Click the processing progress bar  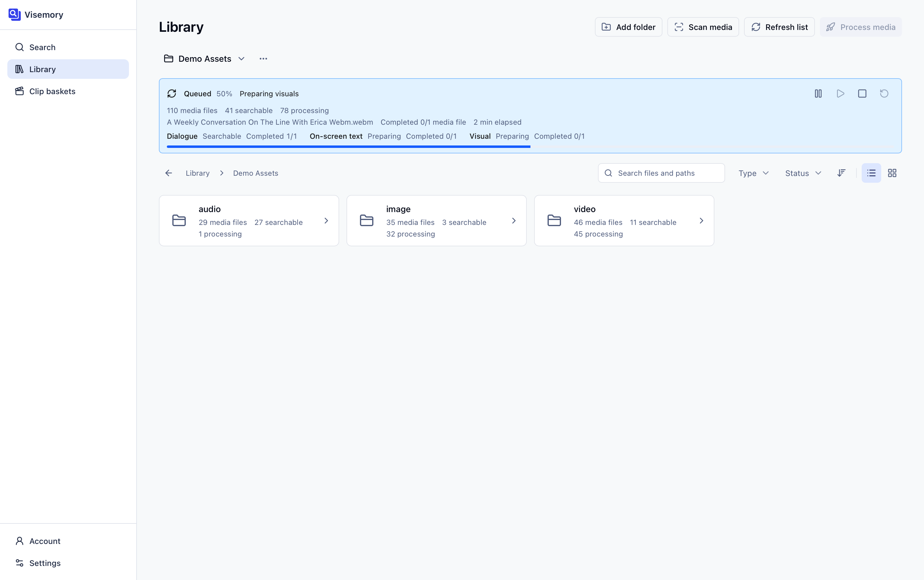pyautogui.click(x=530, y=147)
